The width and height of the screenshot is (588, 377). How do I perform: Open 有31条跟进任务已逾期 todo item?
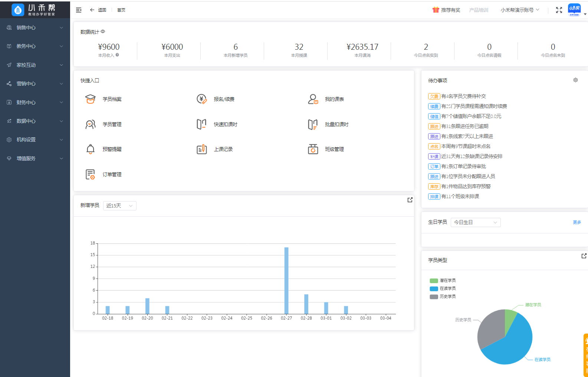459,126
